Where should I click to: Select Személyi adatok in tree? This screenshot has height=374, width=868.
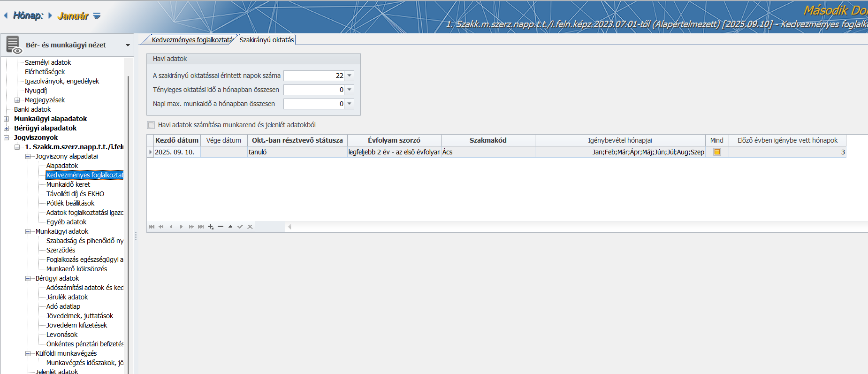pyautogui.click(x=48, y=62)
